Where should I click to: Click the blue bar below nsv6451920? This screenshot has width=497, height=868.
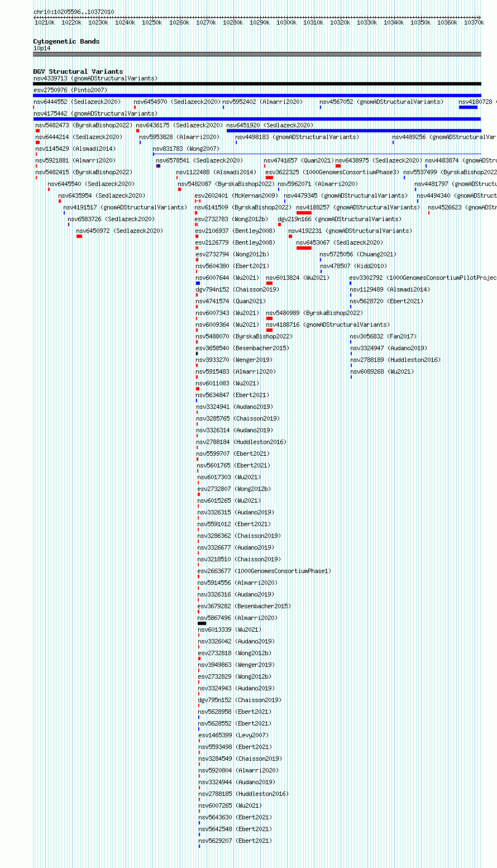[353, 131]
